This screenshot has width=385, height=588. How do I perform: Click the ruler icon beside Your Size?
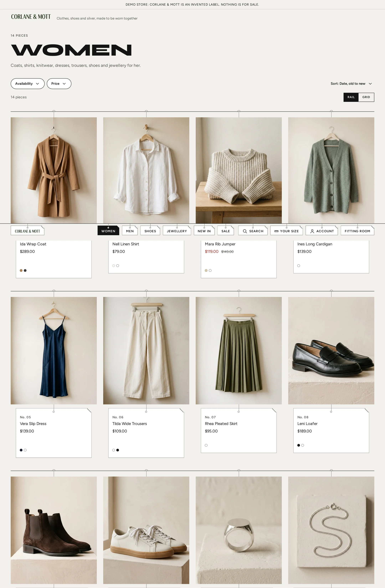tap(276, 231)
